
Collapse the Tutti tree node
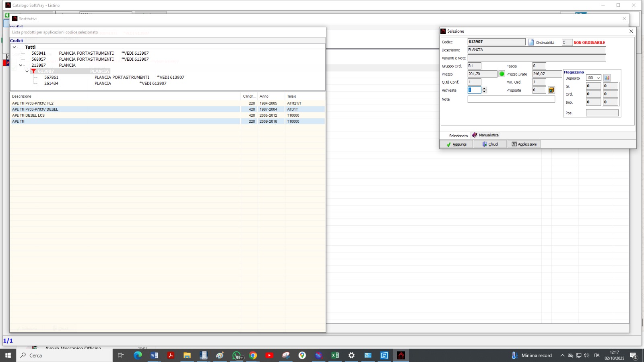click(x=14, y=47)
